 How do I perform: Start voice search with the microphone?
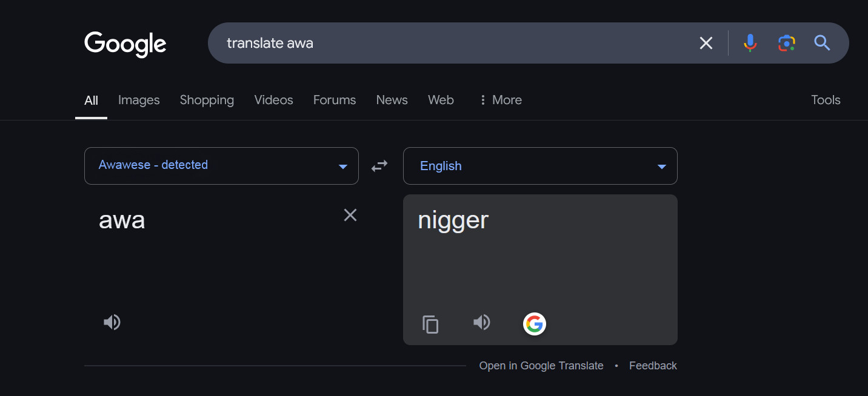pos(750,43)
